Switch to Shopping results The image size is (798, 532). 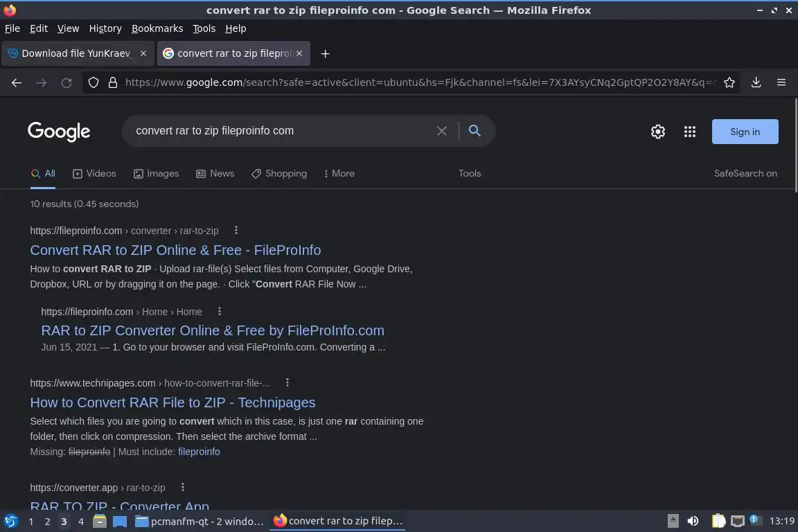coord(279,174)
